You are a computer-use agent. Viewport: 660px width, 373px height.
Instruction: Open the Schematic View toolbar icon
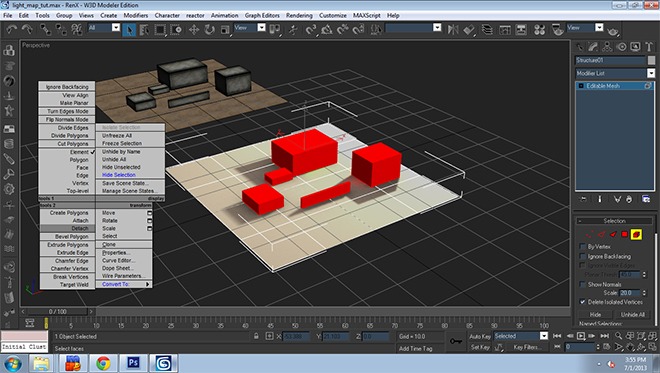pyautogui.click(x=521, y=29)
